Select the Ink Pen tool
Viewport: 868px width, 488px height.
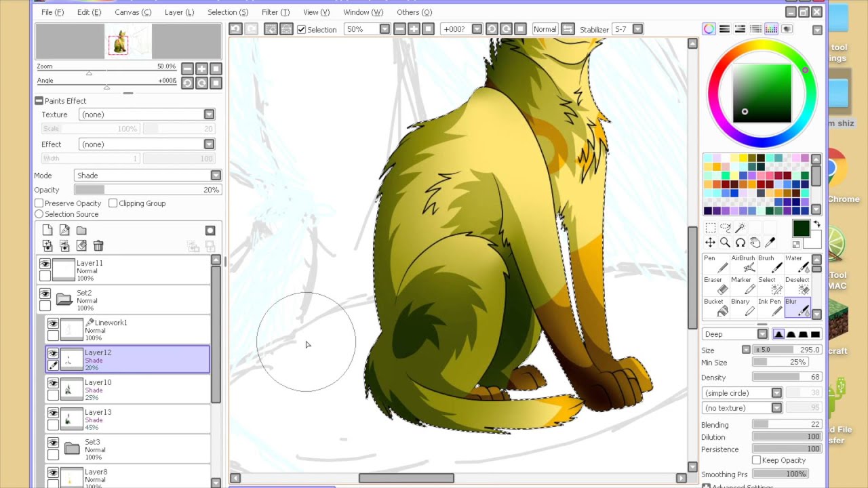point(770,308)
